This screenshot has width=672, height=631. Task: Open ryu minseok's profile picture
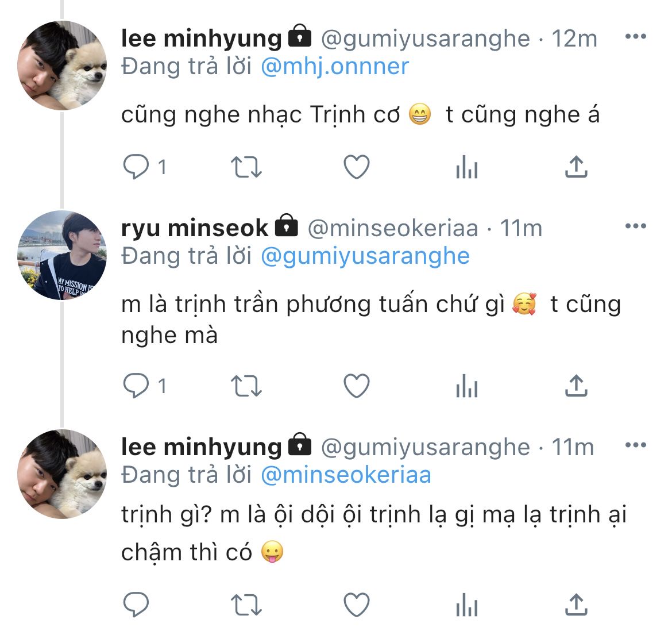click(x=63, y=255)
